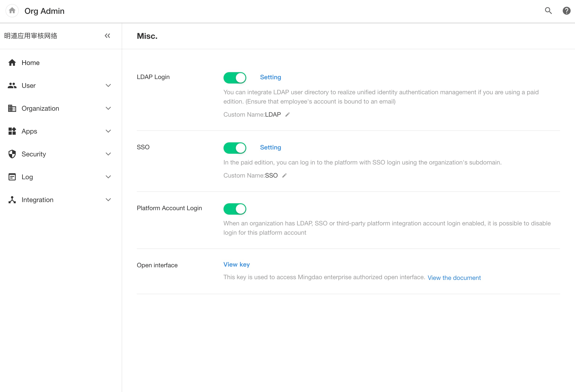Image resolution: width=575 pixels, height=392 pixels.
Task: Toggle Platform Account Login switch
Action: pos(235,209)
